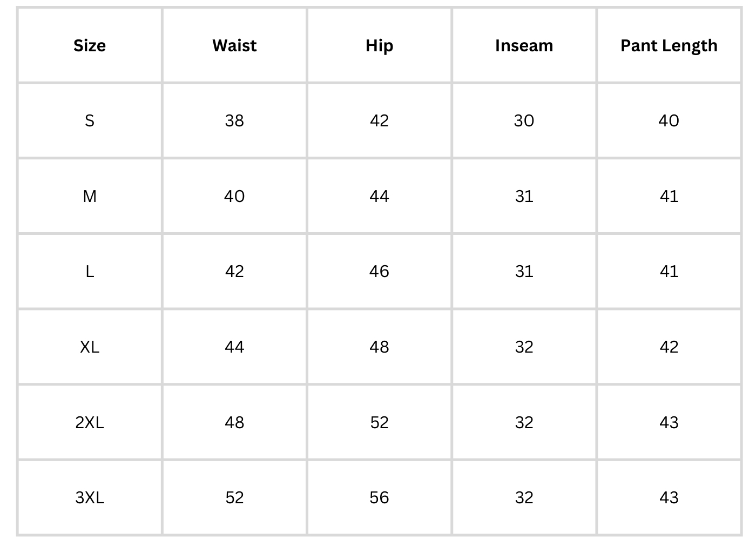Select pant length 40 for size S

tap(669, 120)
